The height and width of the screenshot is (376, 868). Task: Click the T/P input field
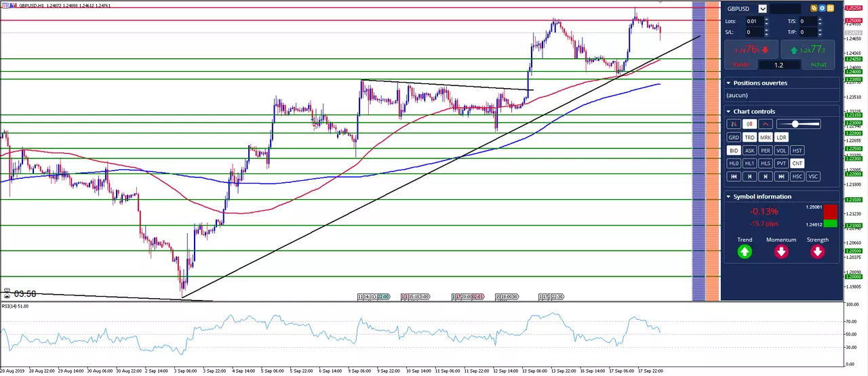click(808, 32)
